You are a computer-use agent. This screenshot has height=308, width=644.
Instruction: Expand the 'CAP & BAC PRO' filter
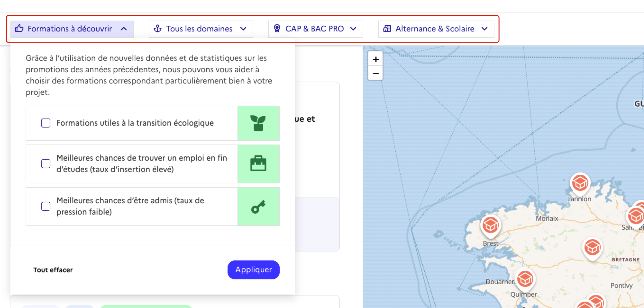pyautogui.click(x=315, y=29)
